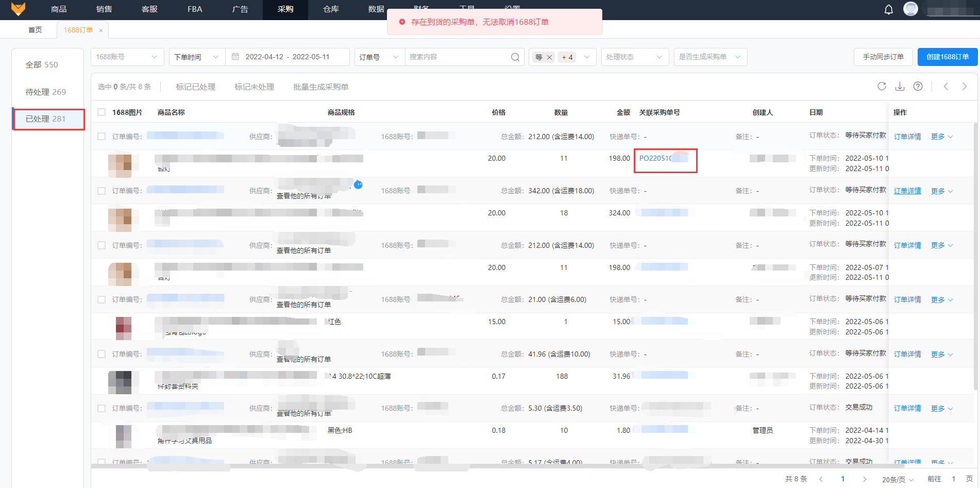Screen dimensions: 980x488
Task: Open 订单详情 for the 342.00 order
Action: coord(907,191)
